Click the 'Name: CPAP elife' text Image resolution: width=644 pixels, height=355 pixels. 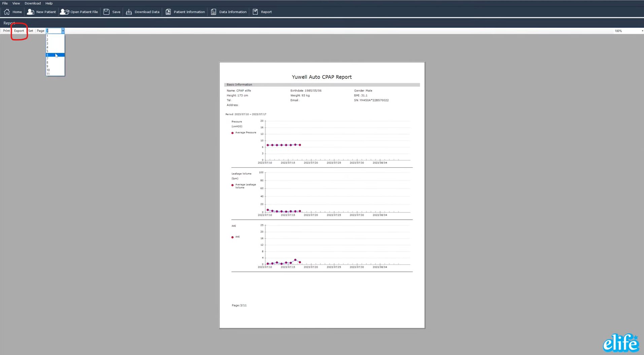pyautogui.click(x=239, y=91)
